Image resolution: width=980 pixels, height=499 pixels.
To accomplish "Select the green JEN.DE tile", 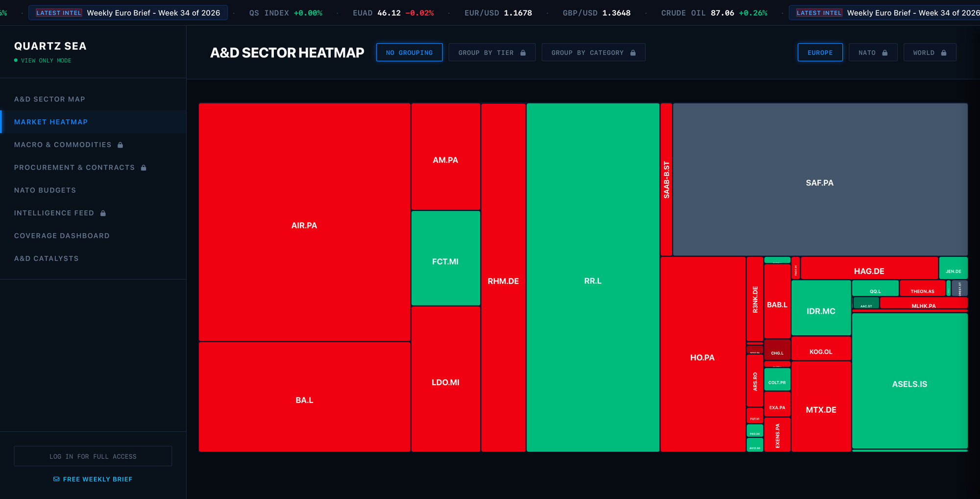I will 954,268.
